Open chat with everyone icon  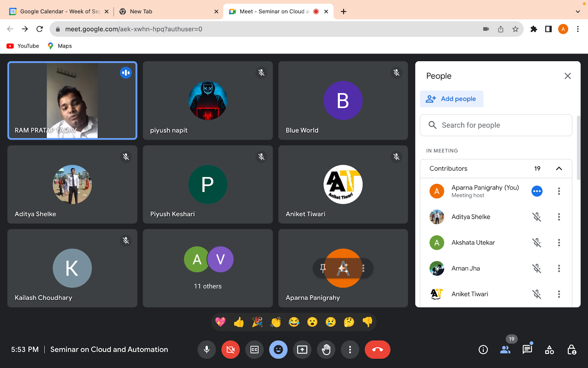(x=527, y=350)
